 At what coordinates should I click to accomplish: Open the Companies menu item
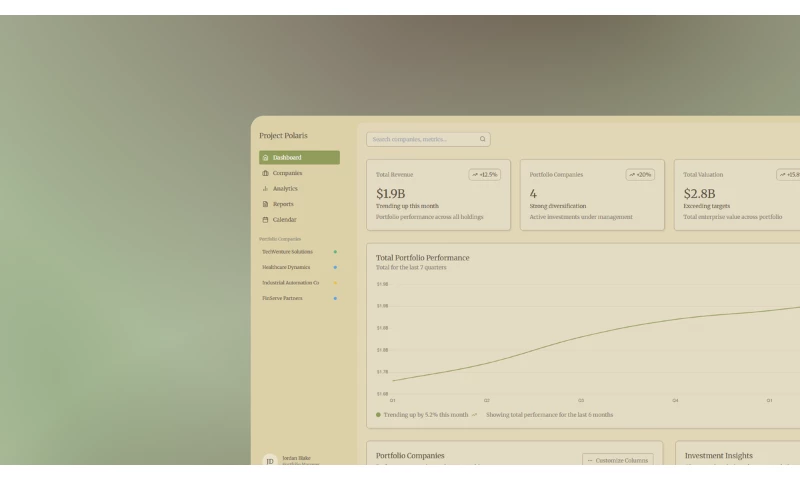[x=288, y=173]
